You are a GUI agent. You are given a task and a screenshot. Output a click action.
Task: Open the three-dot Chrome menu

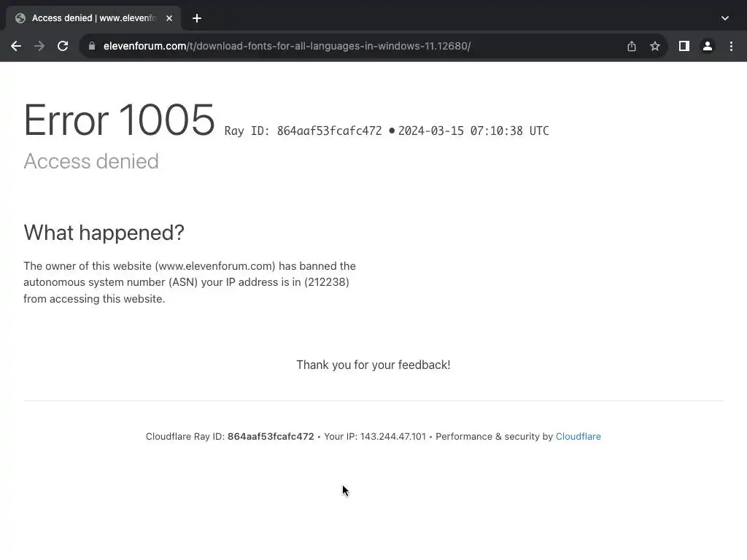(x=731, y=46)
